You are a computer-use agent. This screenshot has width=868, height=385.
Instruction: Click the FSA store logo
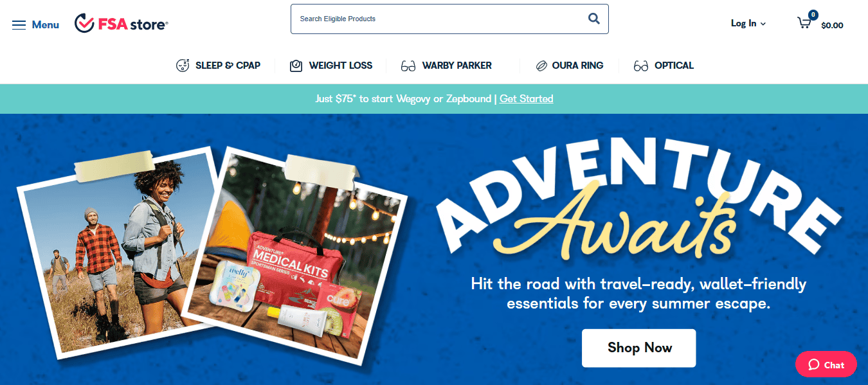pos(122,24)
